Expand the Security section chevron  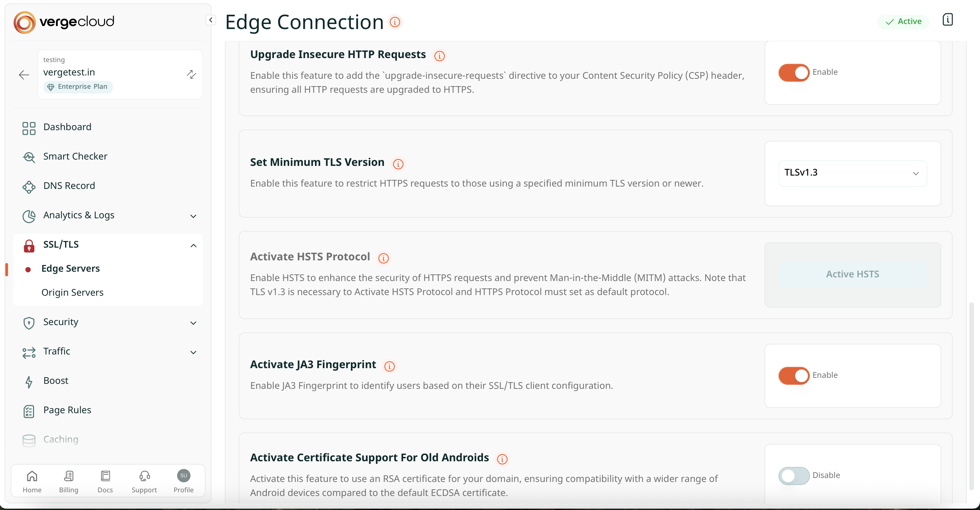[x=193, y=323]
